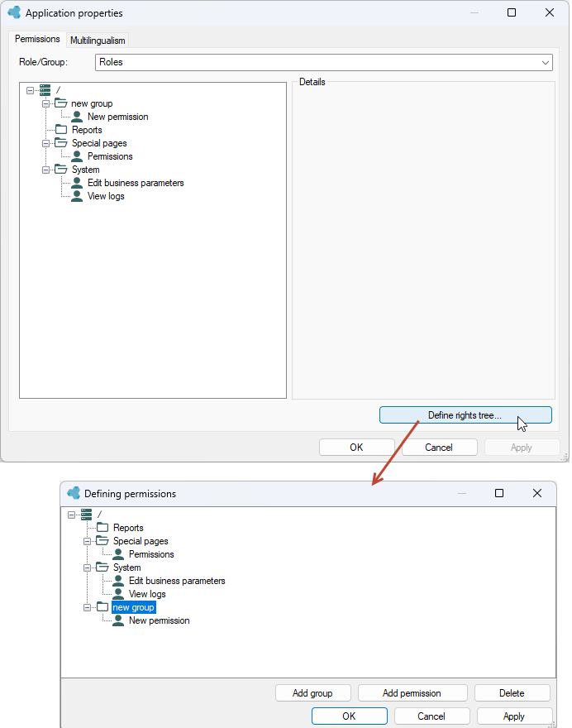This screenshot has width=572, height=728.
Task: Click the 'Define rights tree...' button
Action: [465, 415]
